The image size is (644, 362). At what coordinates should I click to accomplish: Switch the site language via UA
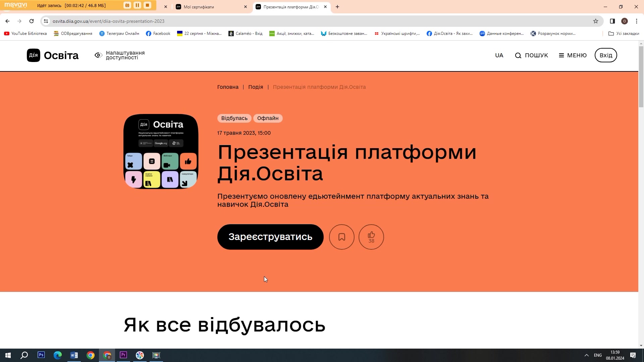(x=499, y=55)
